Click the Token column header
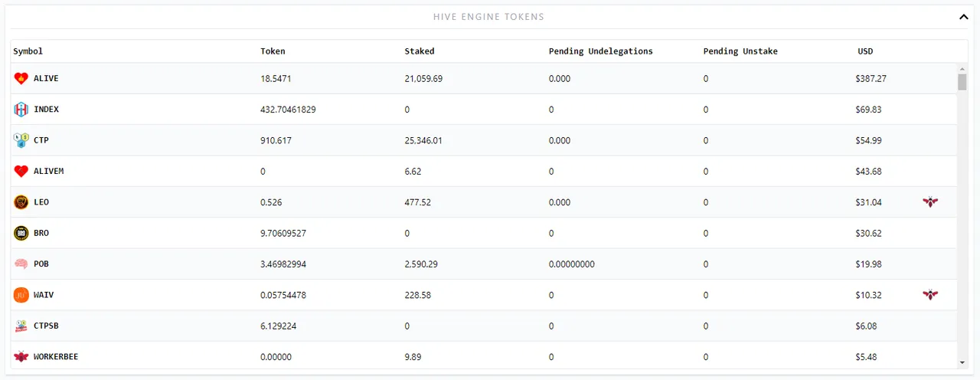 click(273, 51)
